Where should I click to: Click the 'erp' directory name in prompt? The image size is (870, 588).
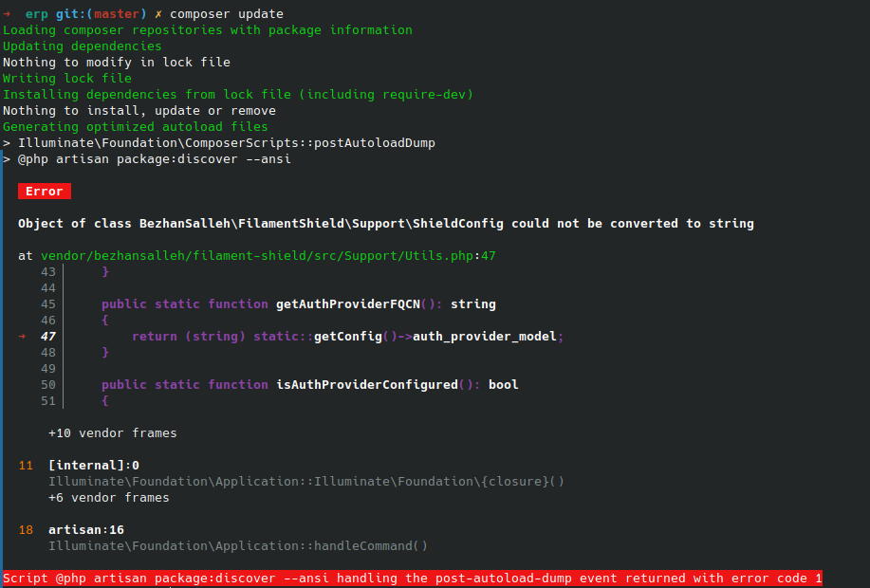(x=37, y=14)
